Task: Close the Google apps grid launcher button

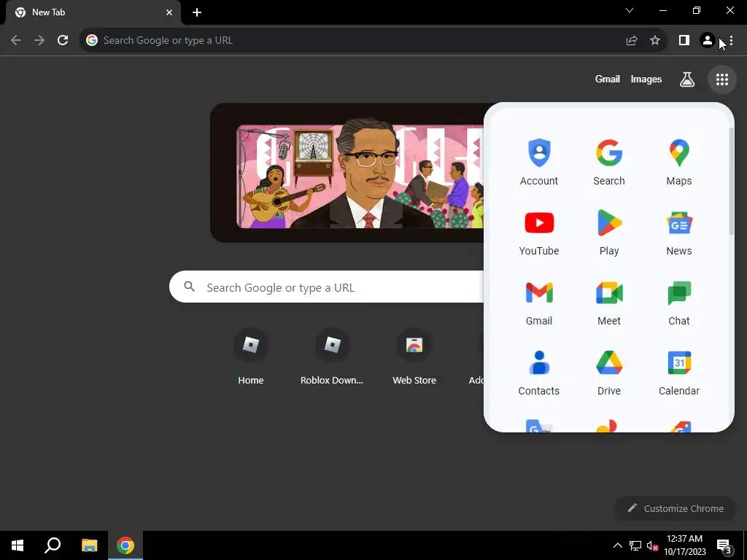Action: [721, 79]
